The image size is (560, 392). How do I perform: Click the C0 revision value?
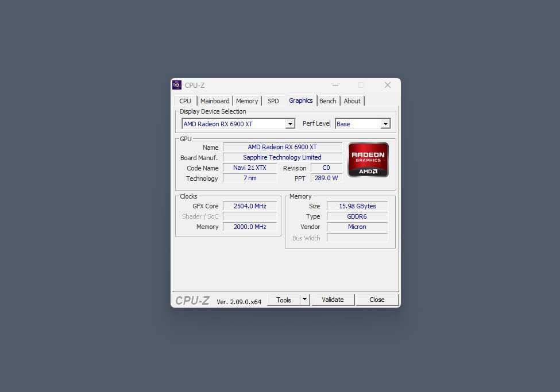tap(326, 168)
